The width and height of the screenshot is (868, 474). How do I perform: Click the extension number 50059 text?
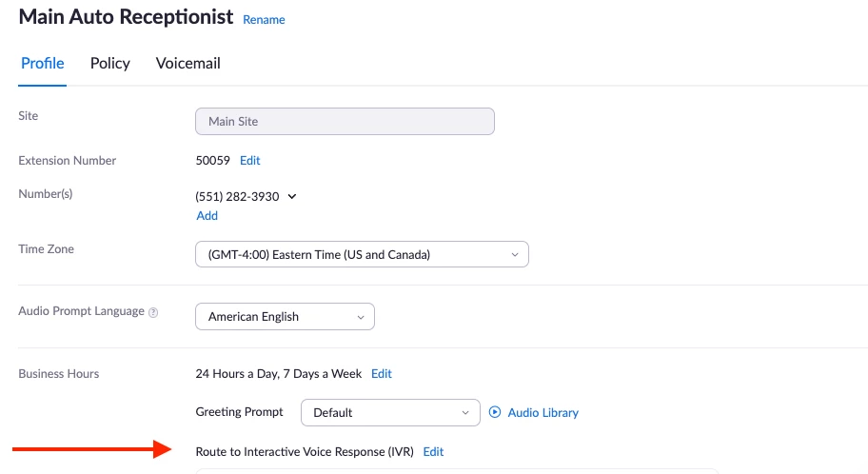coord(213,161)
